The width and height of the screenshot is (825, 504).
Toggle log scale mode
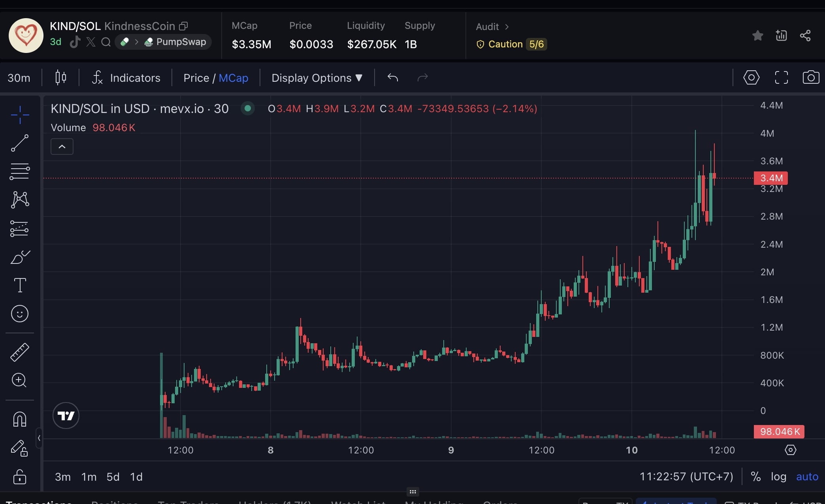point(778,477)
